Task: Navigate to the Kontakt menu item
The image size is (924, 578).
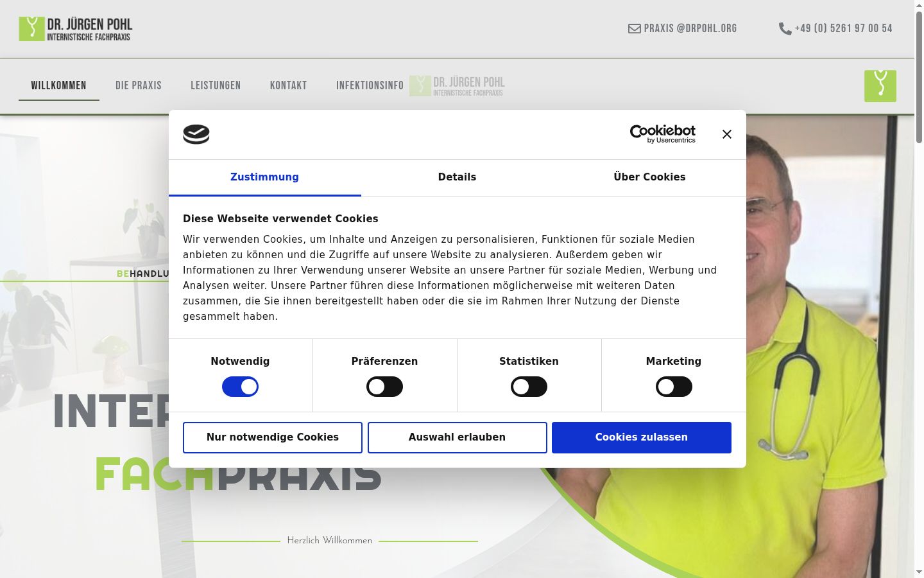Action: 289,85
